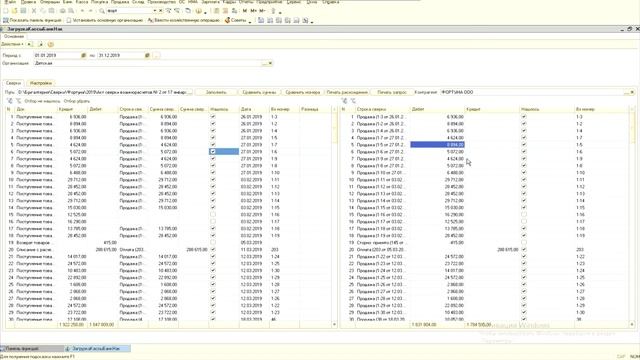Click Отбор убрать link

point(77,101)
